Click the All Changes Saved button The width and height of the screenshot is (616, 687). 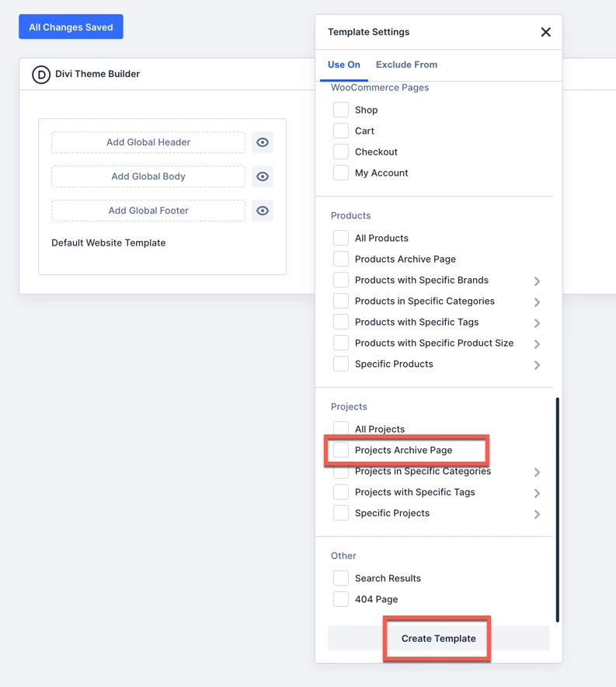71,26
